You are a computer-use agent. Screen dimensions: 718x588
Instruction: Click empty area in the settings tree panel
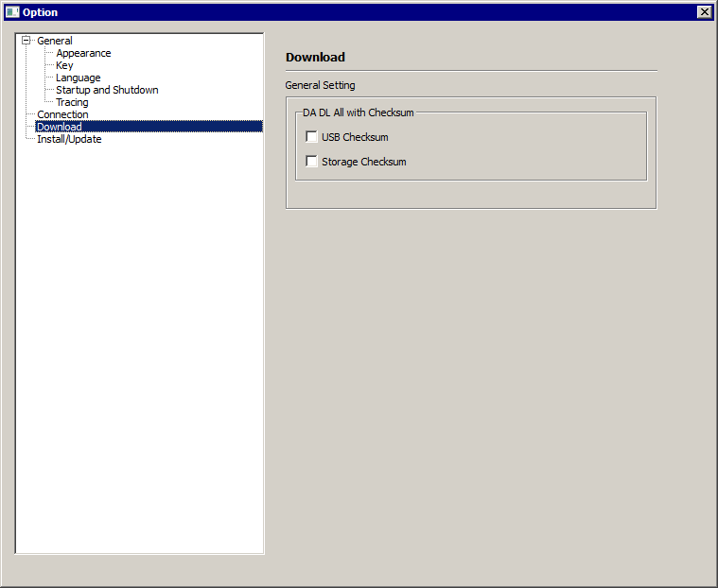tap(140, 359)
